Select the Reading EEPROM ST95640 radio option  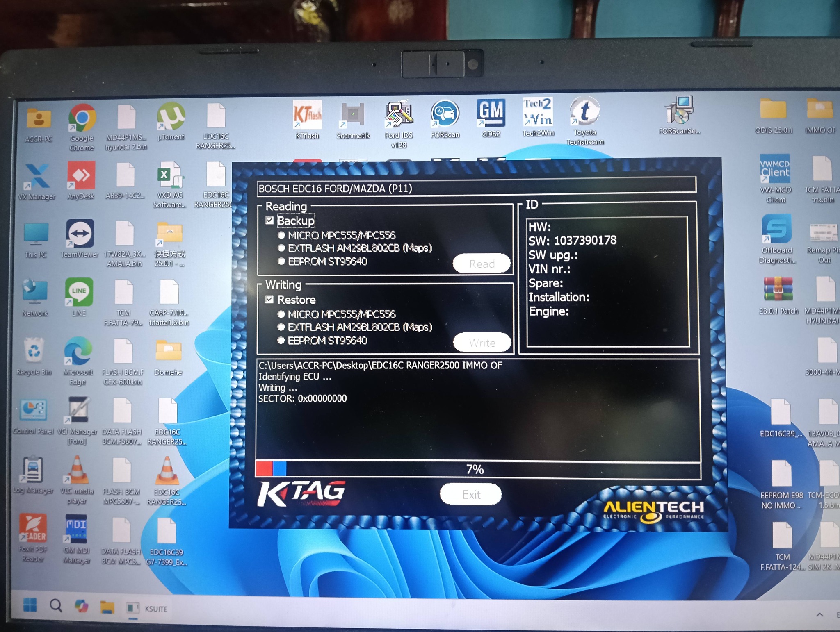tap(281, 261)
